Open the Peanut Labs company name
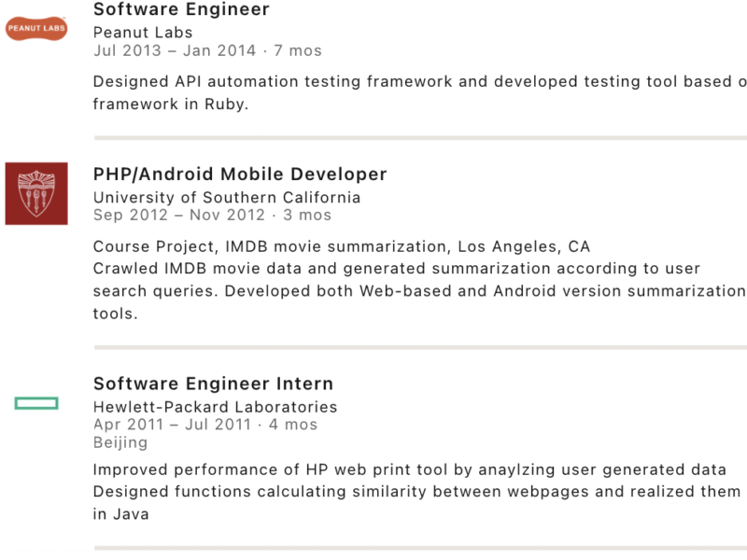Screen dimensions: 747x560 [141, 32]
